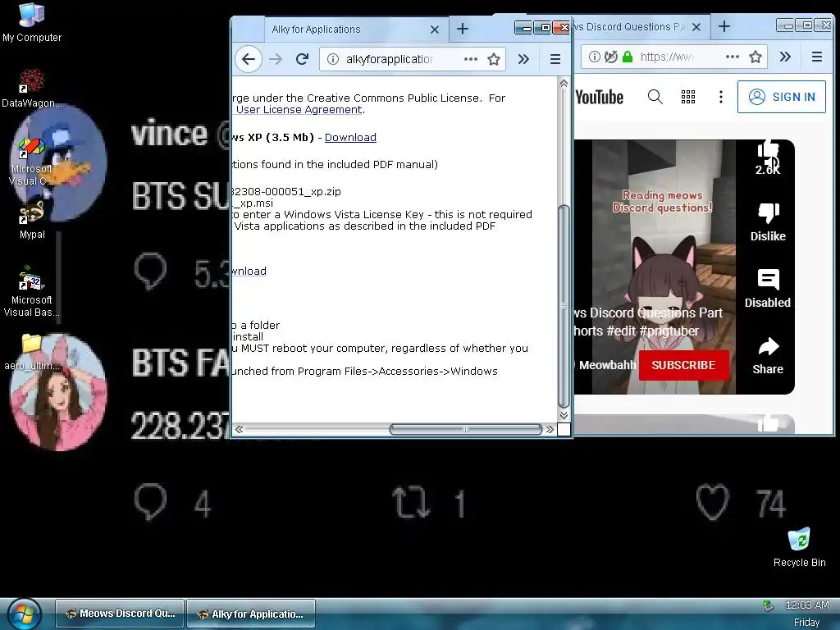Image resolution: width=840 pixels, height=630 pixels.
Task: Go back in Alky for Applications window
Action: click(x=248, y=59)
